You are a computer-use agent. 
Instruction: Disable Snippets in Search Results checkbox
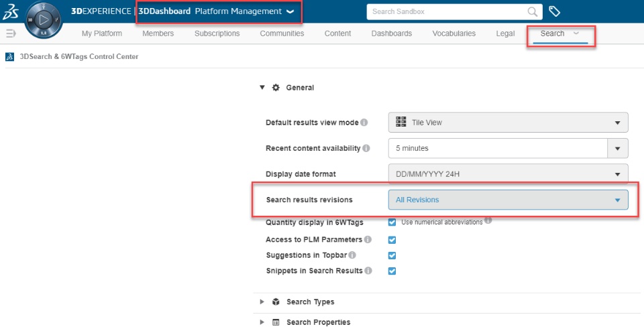tap(392, 271)
